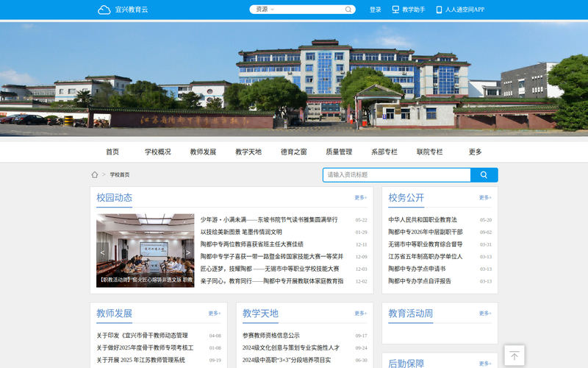The height and width of the screenshot is (368, 588).
Task: Open 更多 link in 教育活动周 section
Action: [x=485, y=314]
